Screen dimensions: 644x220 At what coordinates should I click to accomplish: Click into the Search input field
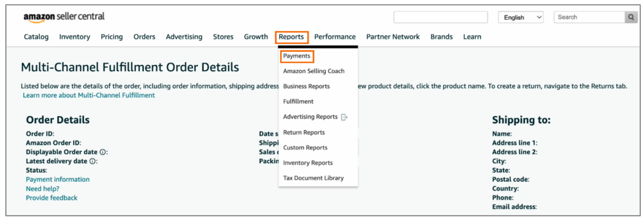[589, 17]
